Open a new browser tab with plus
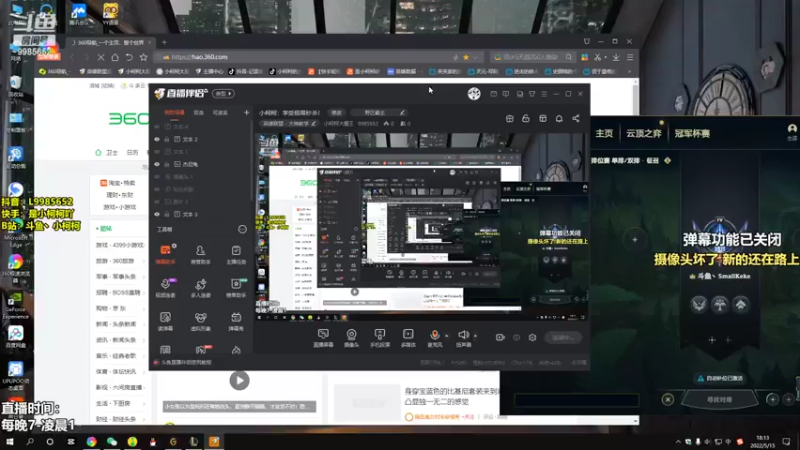 click(164, 42)
